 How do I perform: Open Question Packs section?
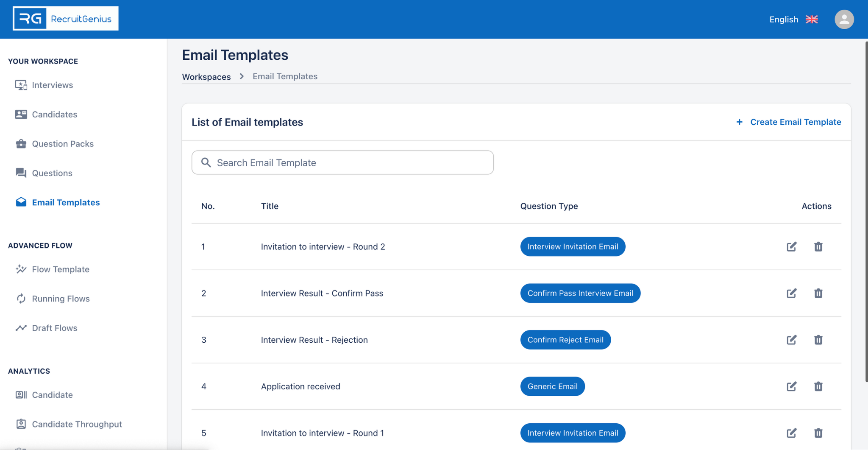tap(62, 144)
